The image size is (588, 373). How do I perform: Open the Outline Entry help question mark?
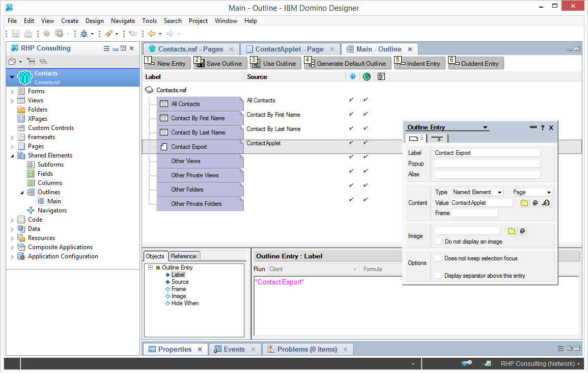tap(543, 128)
